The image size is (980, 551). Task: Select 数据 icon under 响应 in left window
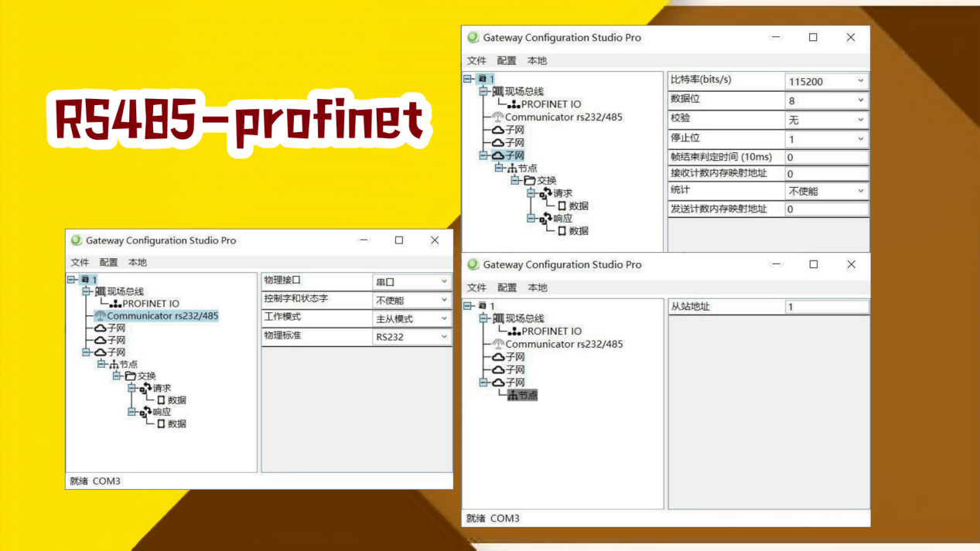(x=161, y=423)
